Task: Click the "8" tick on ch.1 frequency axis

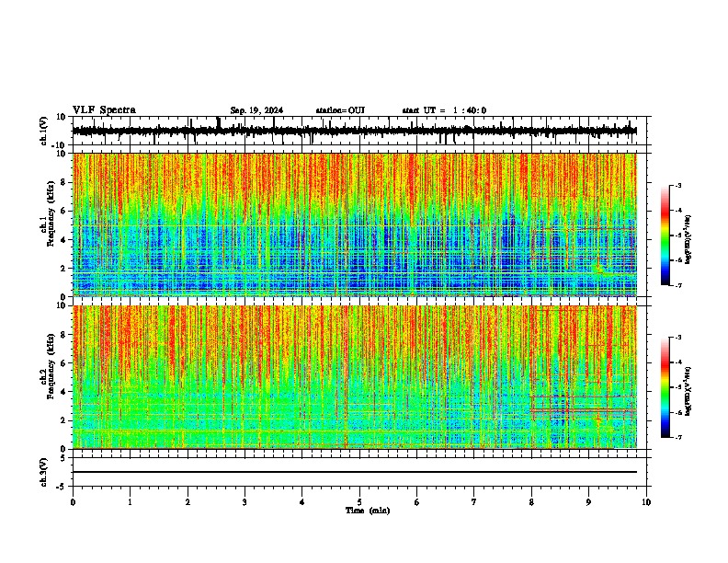Action: pyautogui.click(x=64, y=182)
